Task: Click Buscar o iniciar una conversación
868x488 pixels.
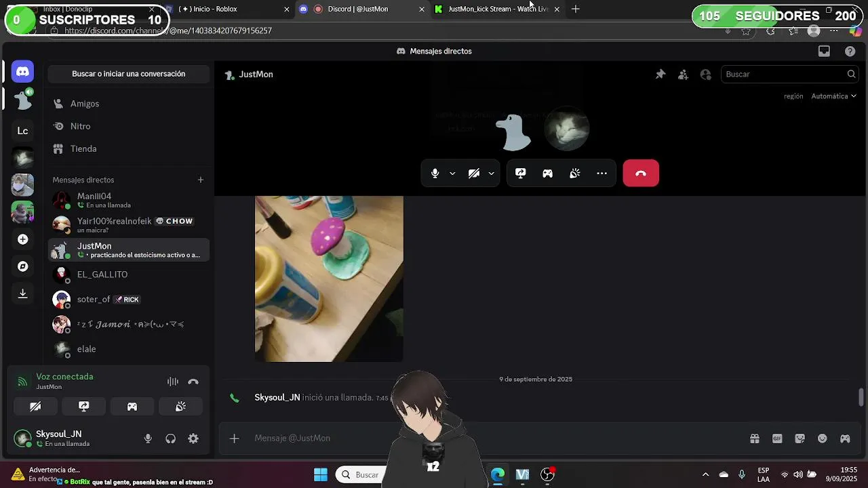Action: click(129, 74)
